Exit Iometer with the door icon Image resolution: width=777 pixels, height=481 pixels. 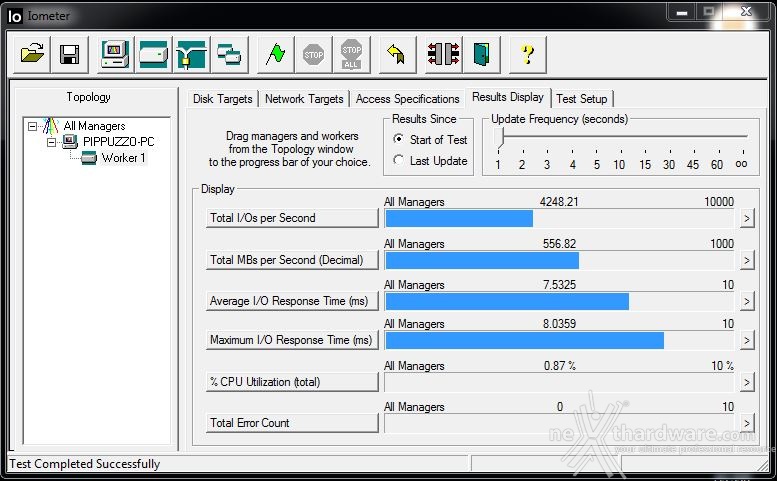(481, 54)
